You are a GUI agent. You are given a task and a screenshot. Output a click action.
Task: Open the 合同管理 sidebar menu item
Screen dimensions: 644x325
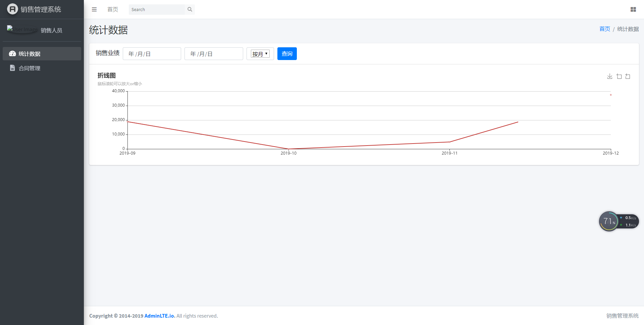(x=30, y=68)
